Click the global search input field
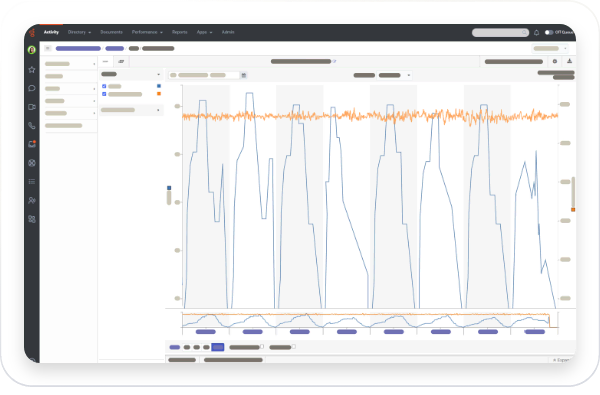600x395 pixels. [x=500, y=33]
